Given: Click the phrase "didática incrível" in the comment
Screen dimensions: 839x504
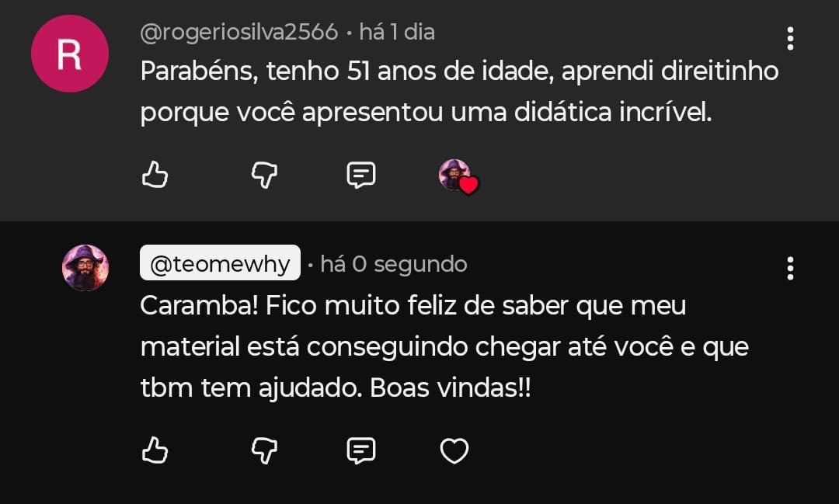Looking at the screenshot, I should tap(612, 113).
